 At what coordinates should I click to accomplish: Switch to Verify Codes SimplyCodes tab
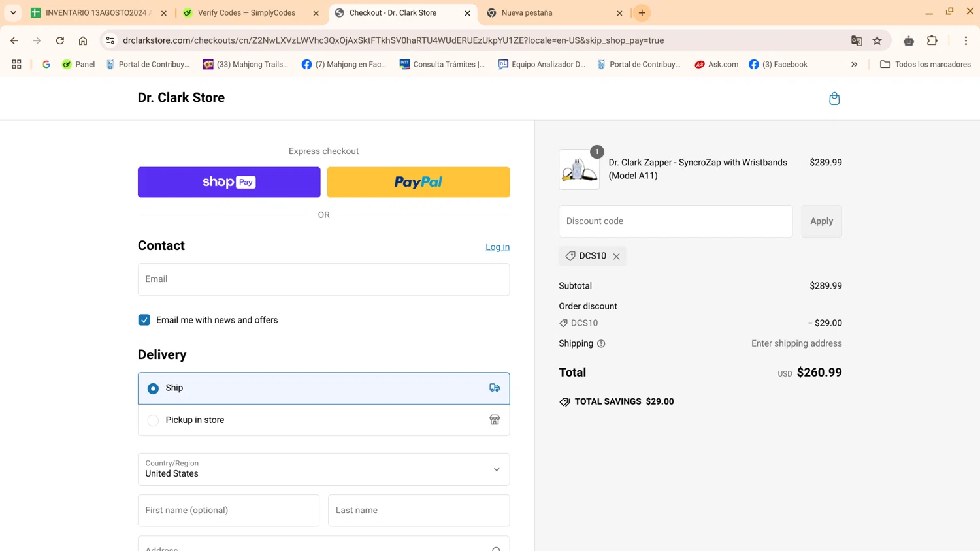[250, 13]
